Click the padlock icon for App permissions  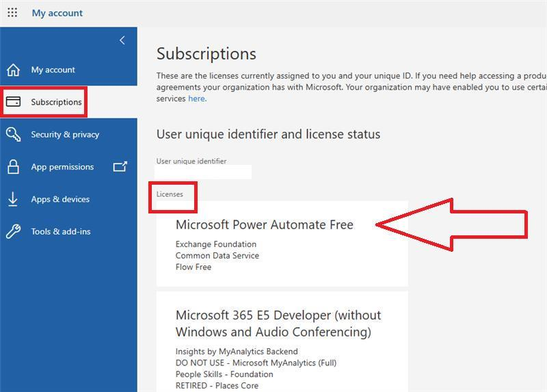13,167
